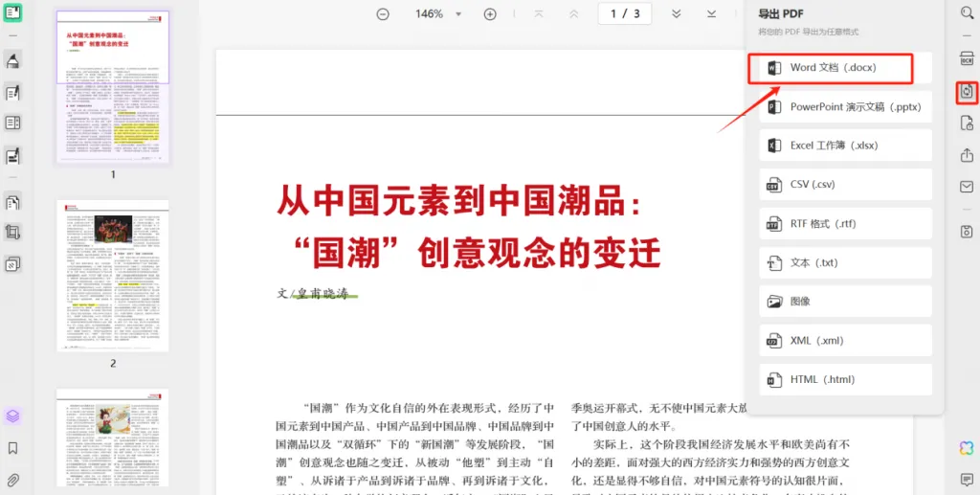Select the Crop Pages tool

[x=12, y=233]
